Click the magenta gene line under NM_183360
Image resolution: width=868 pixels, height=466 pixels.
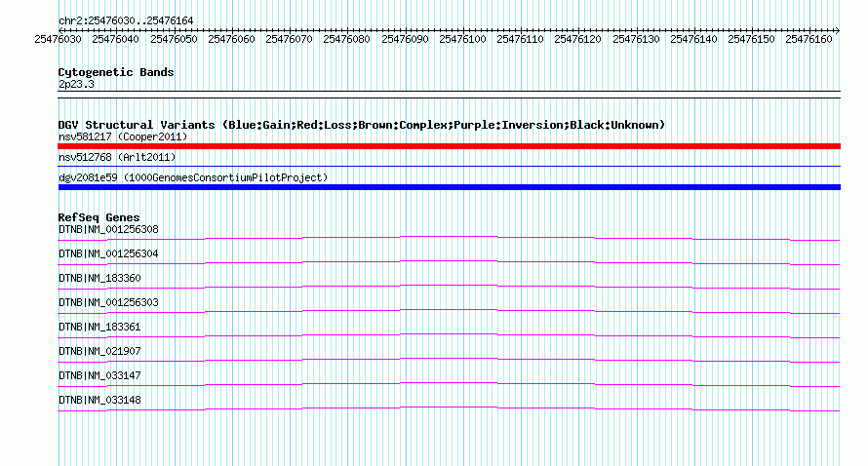(449, 287)
